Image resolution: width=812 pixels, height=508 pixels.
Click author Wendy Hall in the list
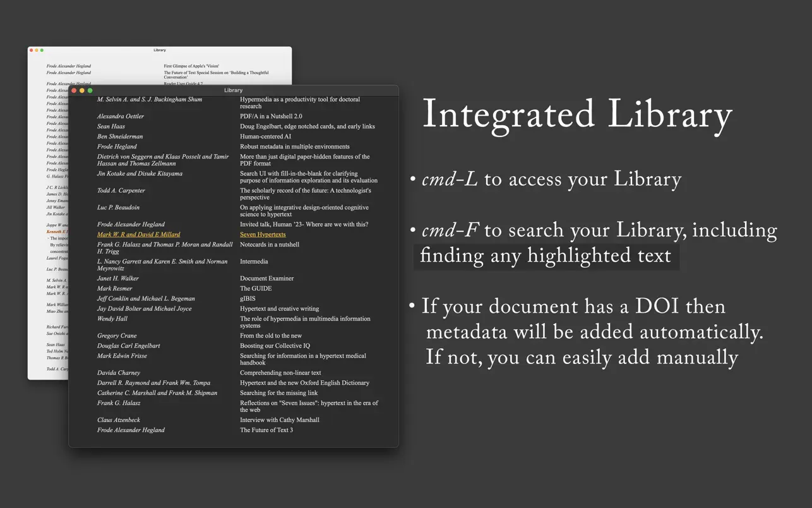pos(112,319)
